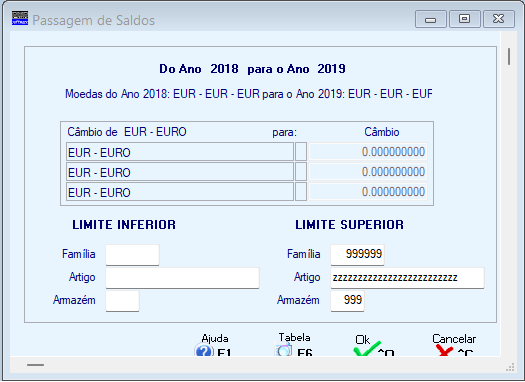Open the Tabela magnifier icon

283,350
